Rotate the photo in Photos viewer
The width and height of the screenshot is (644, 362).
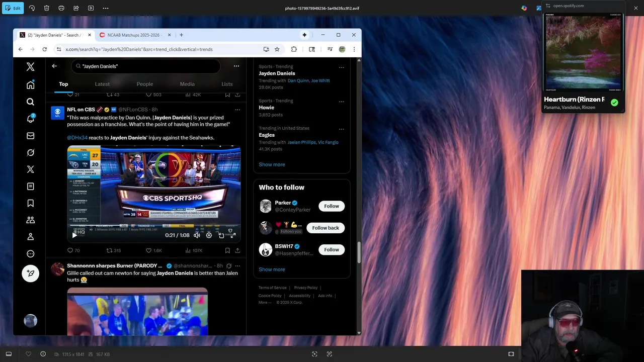(32, 8)
